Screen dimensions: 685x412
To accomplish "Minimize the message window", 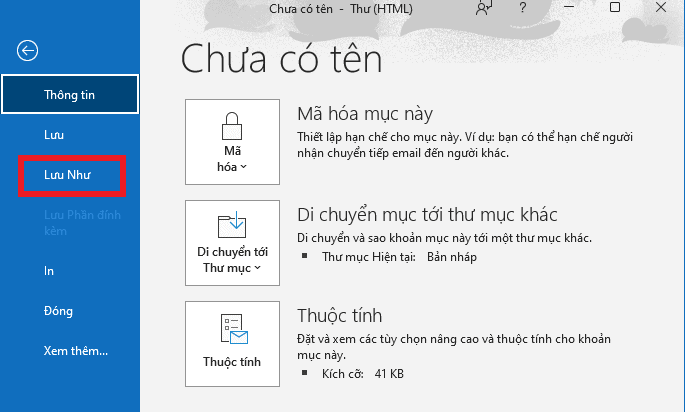I will pos(569,7).
